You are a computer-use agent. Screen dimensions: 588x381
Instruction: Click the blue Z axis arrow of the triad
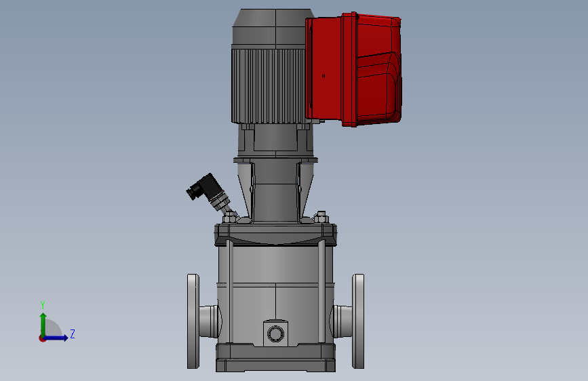coord(56,338)
